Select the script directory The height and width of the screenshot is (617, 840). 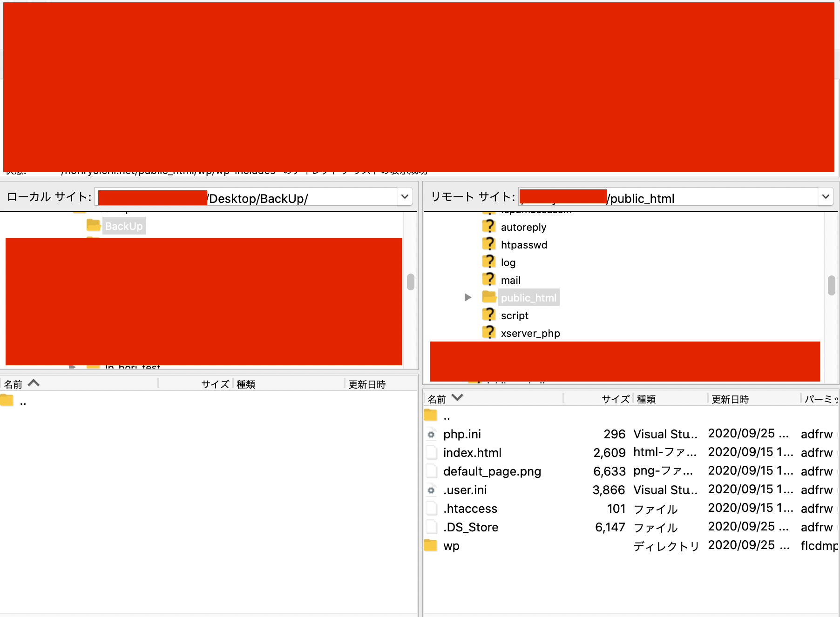[x=515, y=315]
